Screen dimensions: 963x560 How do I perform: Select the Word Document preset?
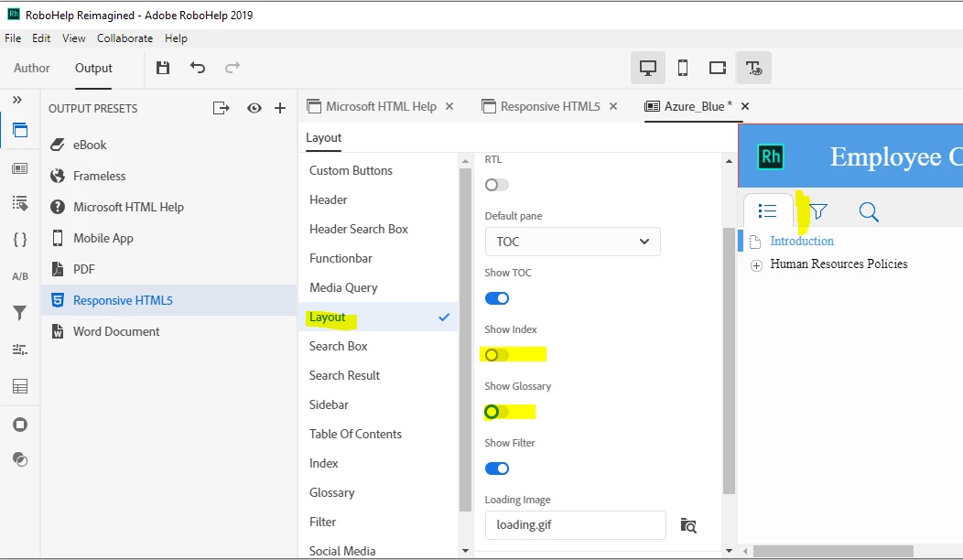tap(168, 331)
